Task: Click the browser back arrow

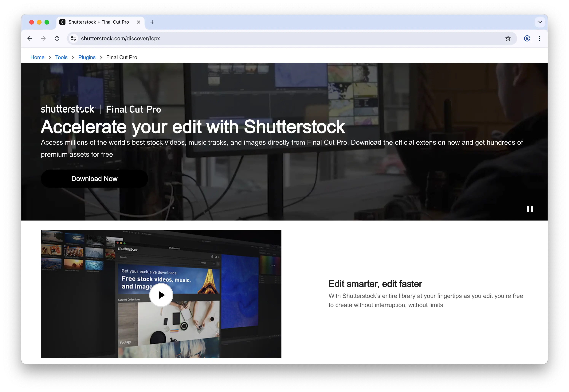Action: tap(29, 38)
